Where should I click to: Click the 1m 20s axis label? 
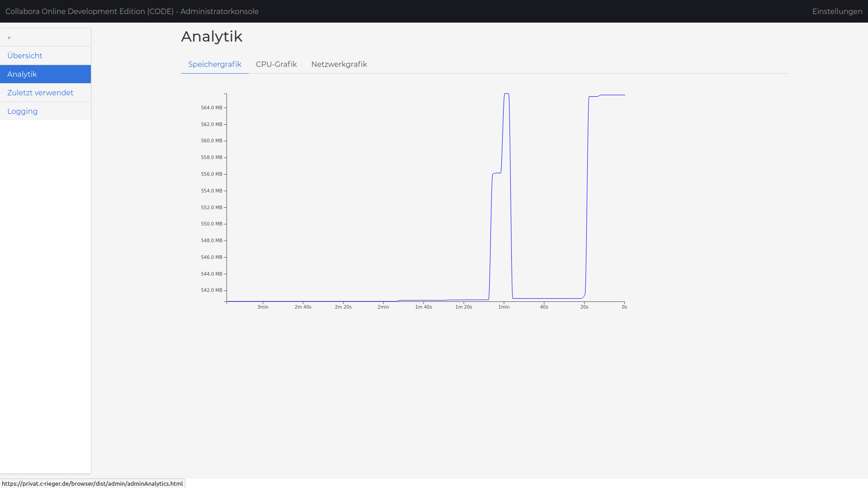point(464,307)
